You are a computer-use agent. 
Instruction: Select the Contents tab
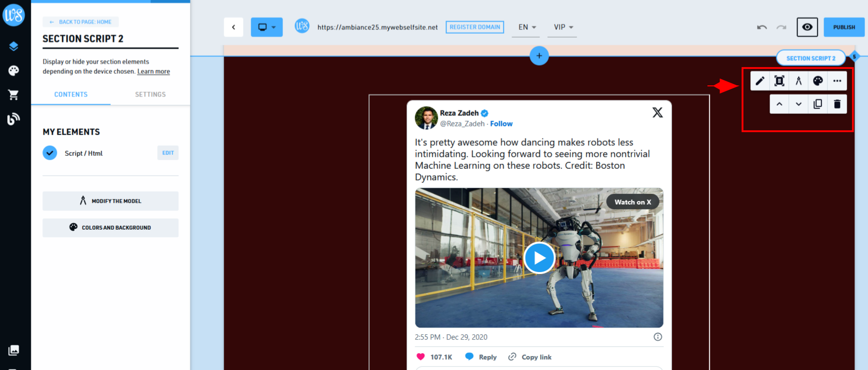pyautogui.click(x=71, y=95)
